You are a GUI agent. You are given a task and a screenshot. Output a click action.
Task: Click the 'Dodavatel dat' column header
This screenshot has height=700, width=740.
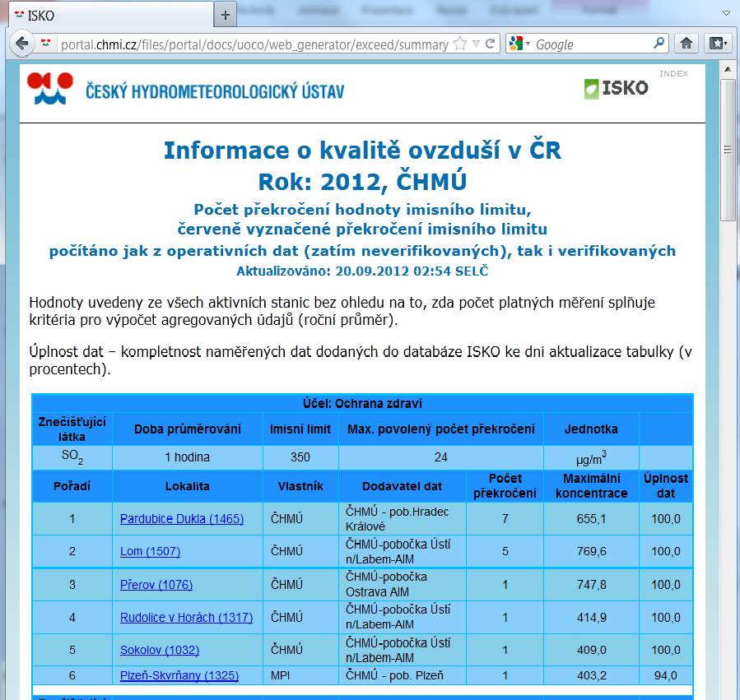[402, 486]
